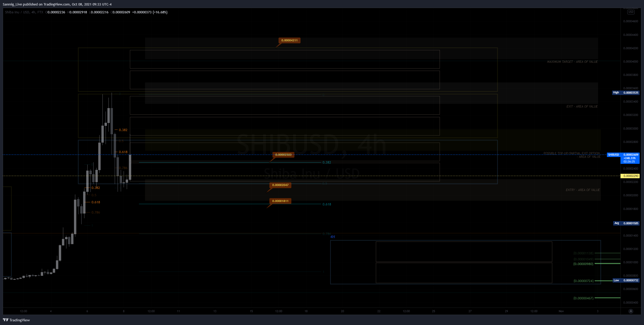Screen dimensions: 644x325
Task: Click the blue '4H' box label
Action: click(333, 237)
